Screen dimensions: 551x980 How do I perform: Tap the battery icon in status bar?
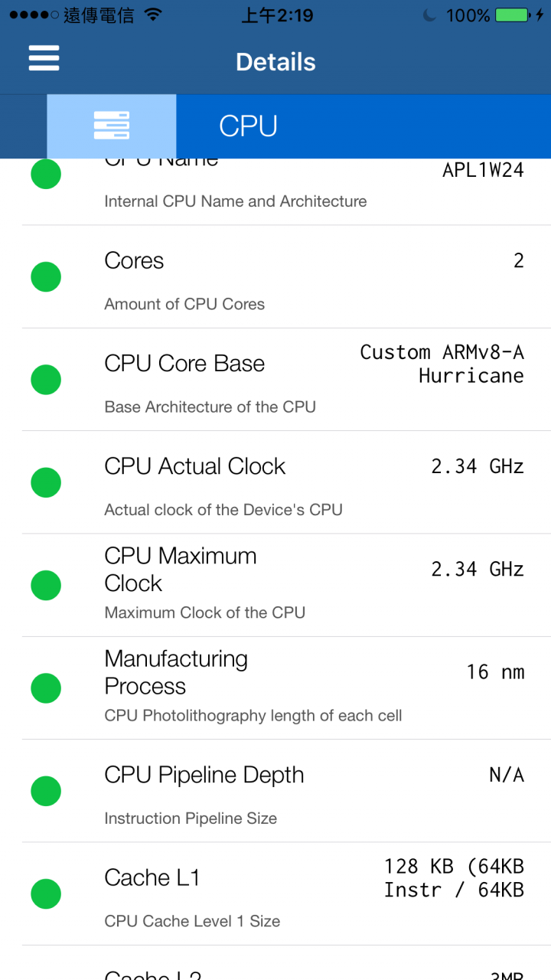(512, 15)
